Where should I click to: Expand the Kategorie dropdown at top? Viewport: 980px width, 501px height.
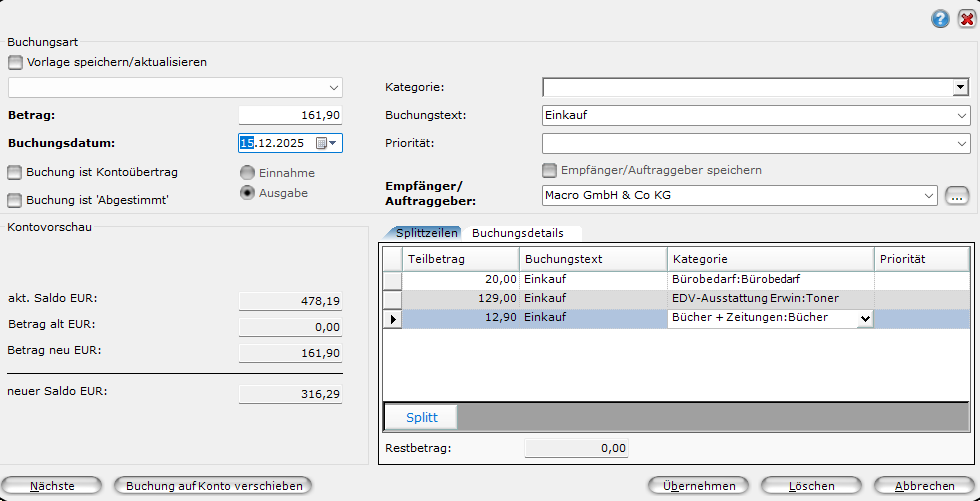point(959,88)
